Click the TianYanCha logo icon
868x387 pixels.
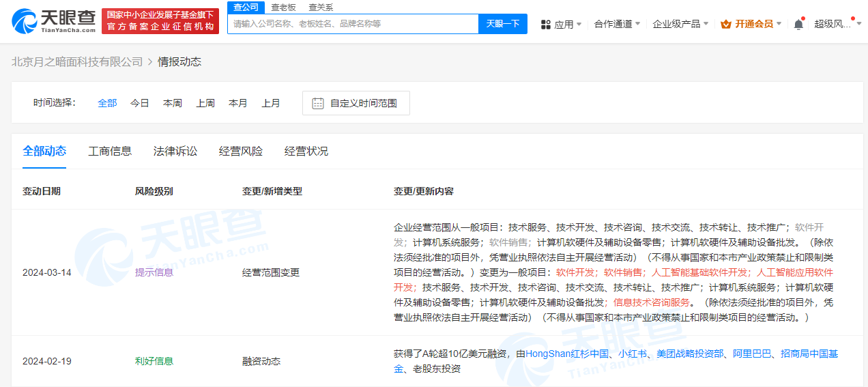tap(25, 22)
